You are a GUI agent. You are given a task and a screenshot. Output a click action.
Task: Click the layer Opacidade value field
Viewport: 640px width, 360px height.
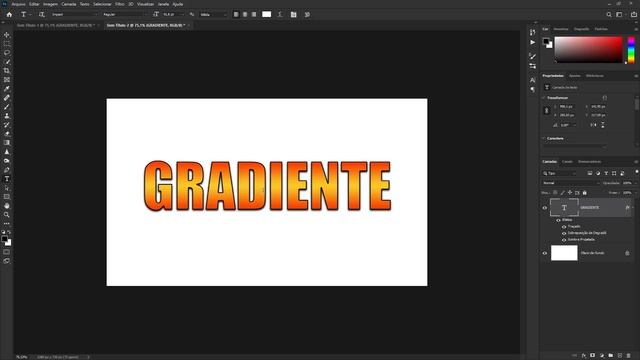tap(627, 183)
